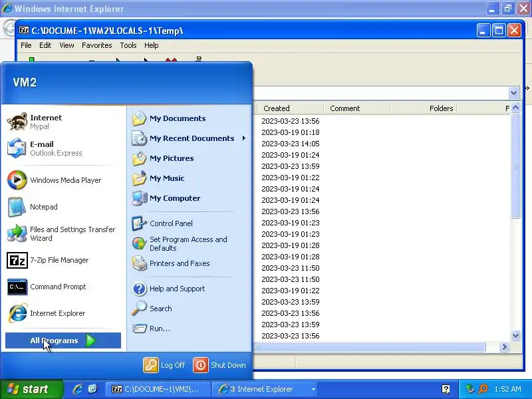
Task: Open My Computer
Action: [190, 198]
